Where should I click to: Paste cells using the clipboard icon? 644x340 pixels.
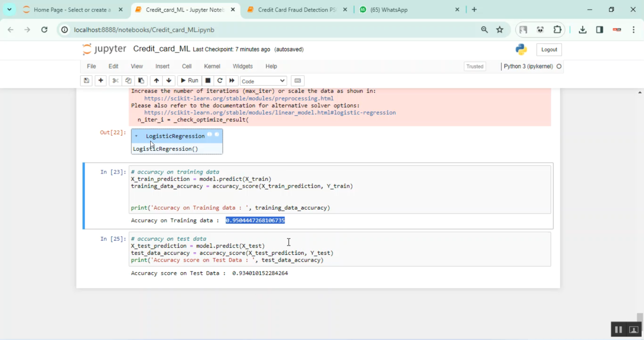pyautogui.click(x=141, y=81)
